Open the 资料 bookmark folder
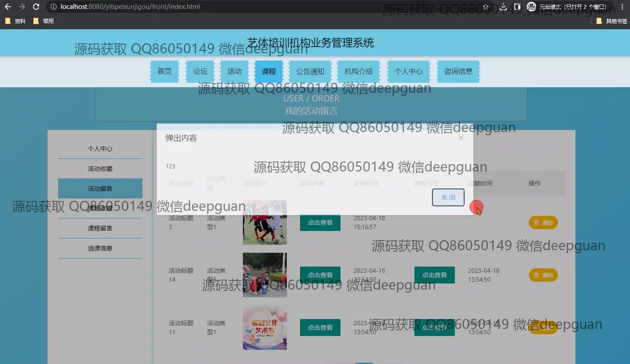The width and height of the screenshot is (630, 364). (16, 21)
